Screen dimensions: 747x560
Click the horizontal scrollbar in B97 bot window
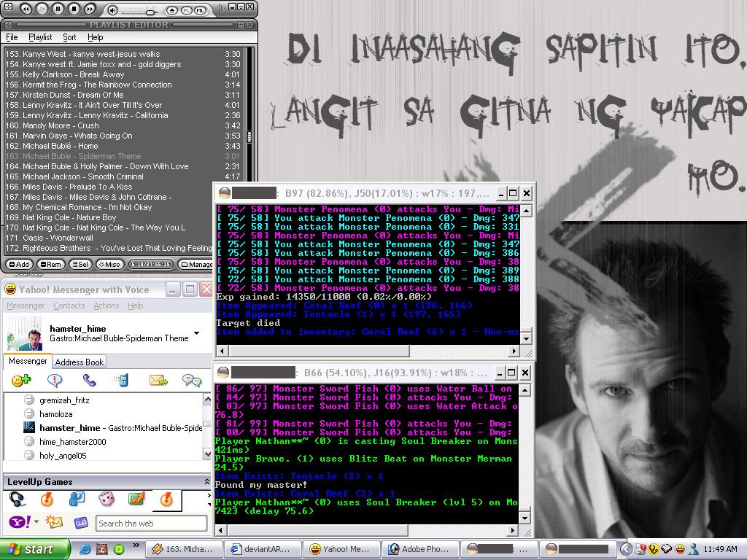click(x=320, y=351)
